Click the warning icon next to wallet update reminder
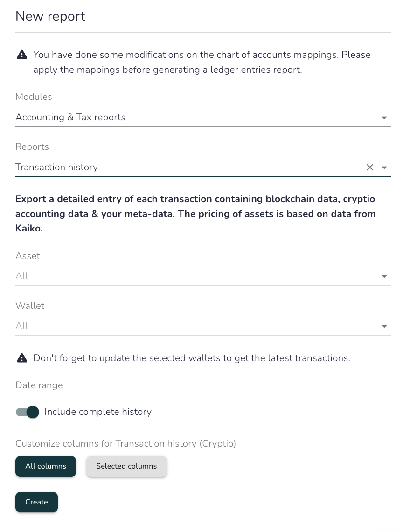This screenshot has width=403, height=532. point(22,358)
